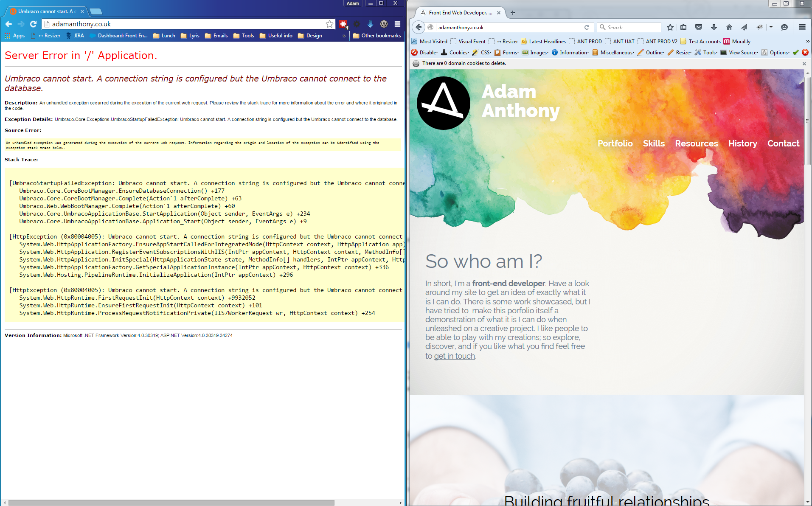
Task: Go to Firefox home page
Action: coord(729,27)
